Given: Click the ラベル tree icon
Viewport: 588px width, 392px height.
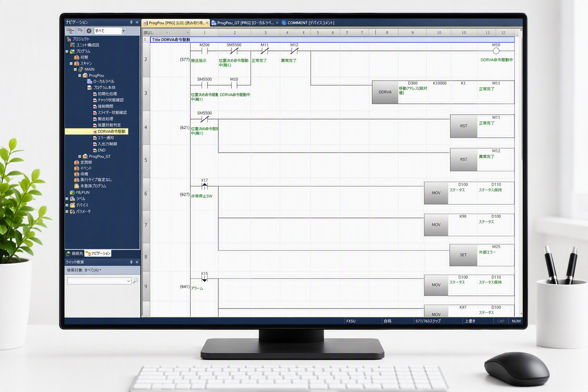Looking at the screenshot, I should (72, 199).
